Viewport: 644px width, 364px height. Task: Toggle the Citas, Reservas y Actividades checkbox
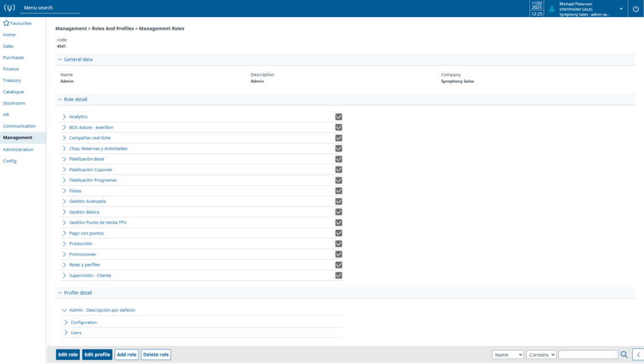pyautogui.click(x=338, y=149)
